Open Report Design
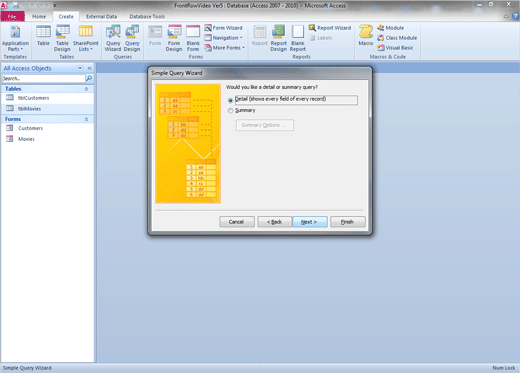The height and width of the screenshot is (373, 520). (278, 38)
